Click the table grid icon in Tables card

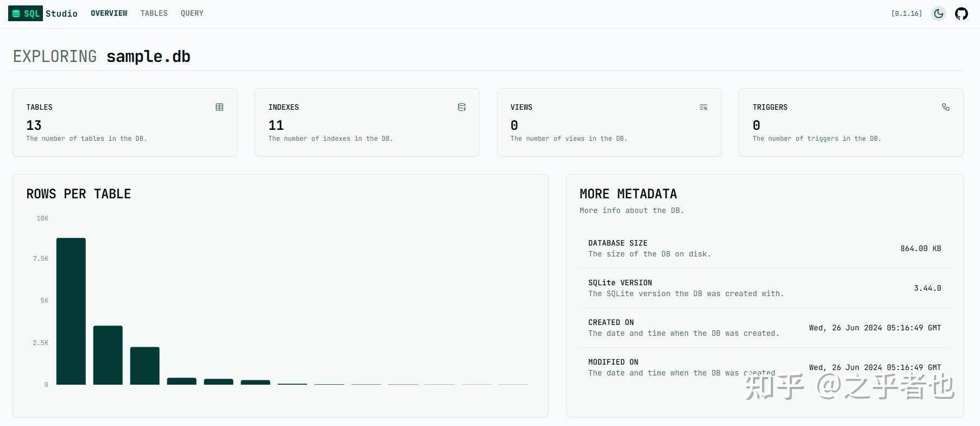pyautogui.click(x=219, y=107)
